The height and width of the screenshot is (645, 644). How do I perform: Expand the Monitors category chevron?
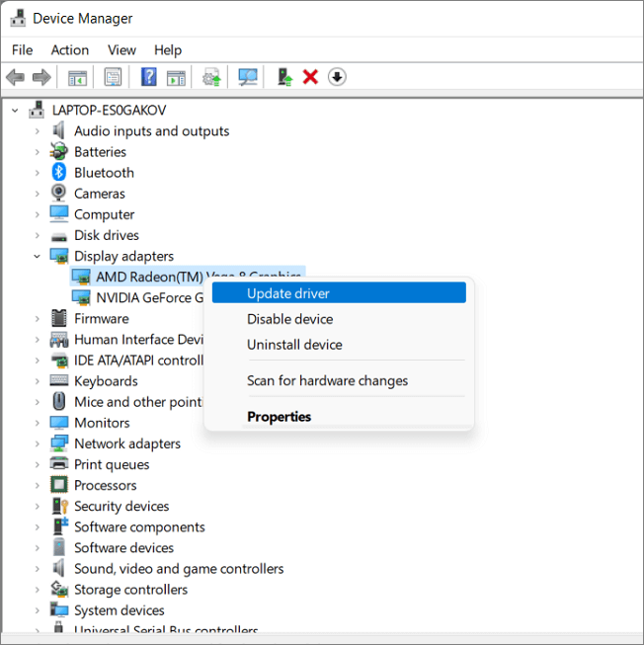point(37,423)
